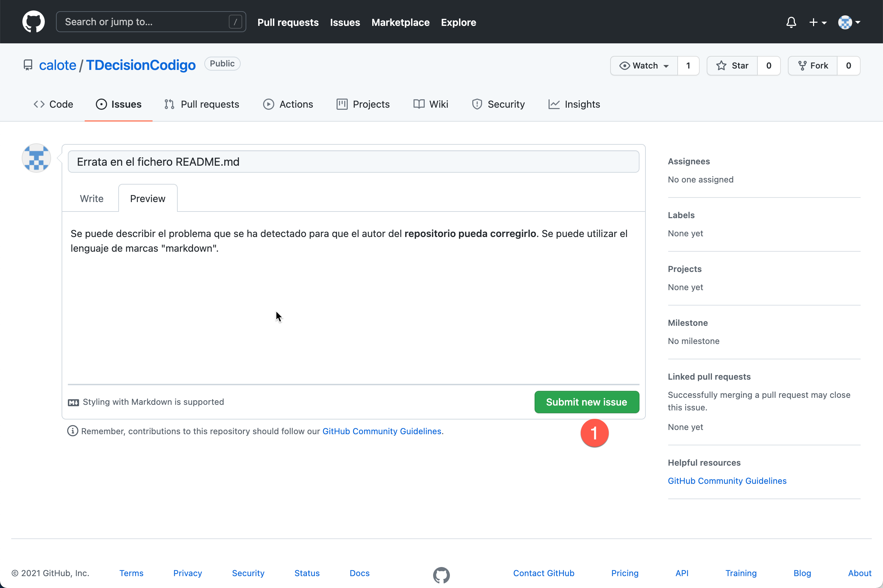Click the 'No one assigned' text
883x588 pixels.
(x=700, y=180)
